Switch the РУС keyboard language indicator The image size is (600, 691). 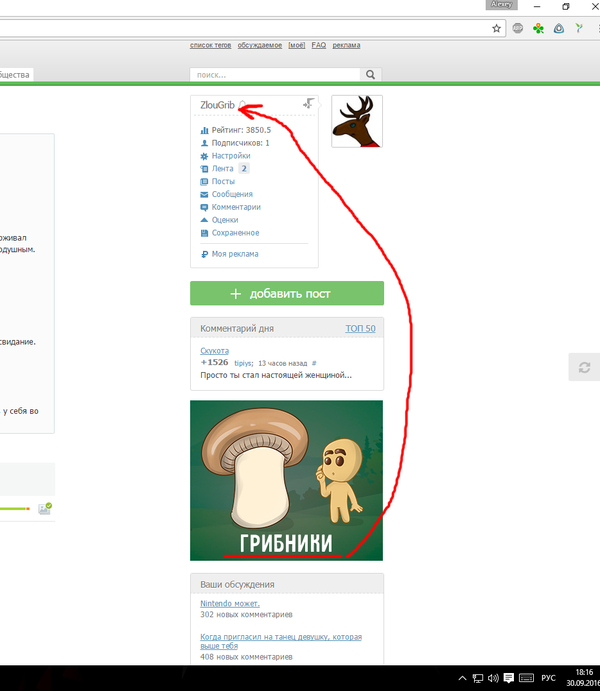pyautogui.click(x=548, y=678)
